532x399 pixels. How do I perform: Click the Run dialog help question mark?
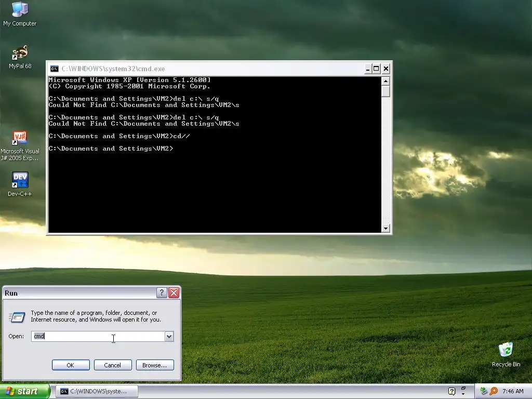click(x=162, y=293)
